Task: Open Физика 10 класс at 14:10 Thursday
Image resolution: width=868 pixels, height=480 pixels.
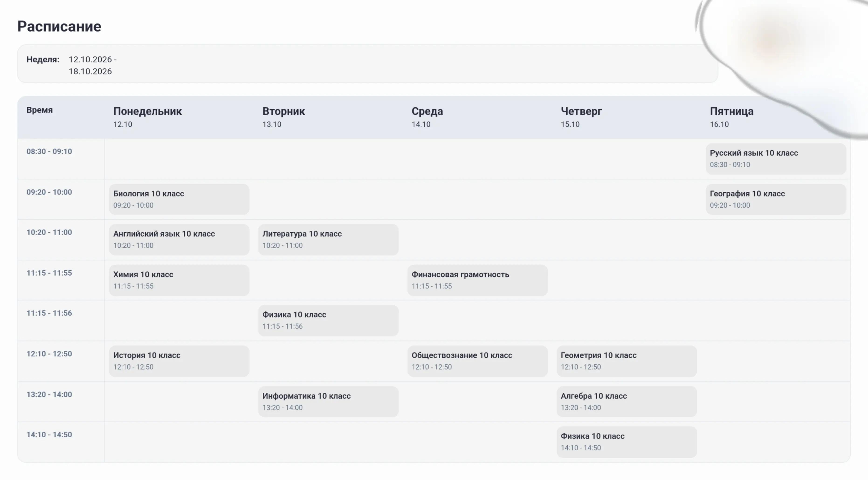Action: point(627,442)
